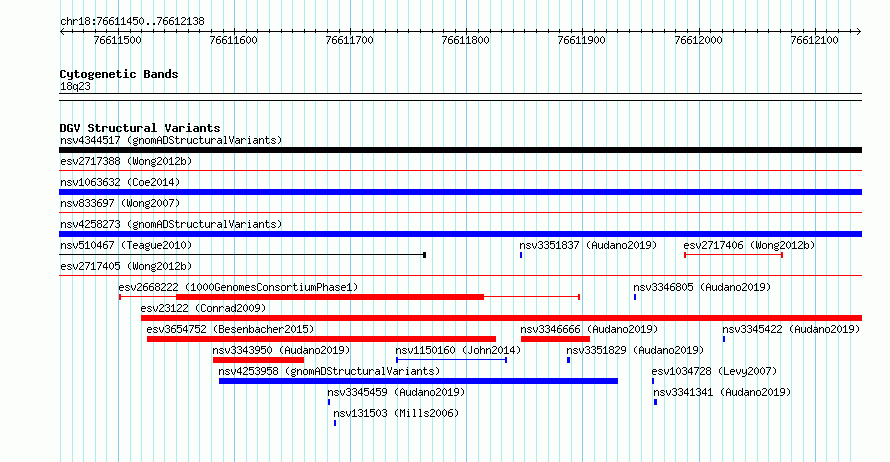Open variant esv23122 (Conrad2009) label

[203, 308]
